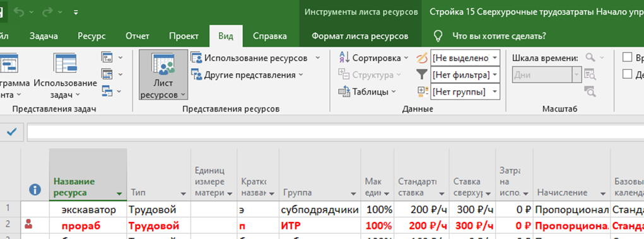Select the прораб resource name cell
Screen dimensions: 644x239
pos(88,226)
